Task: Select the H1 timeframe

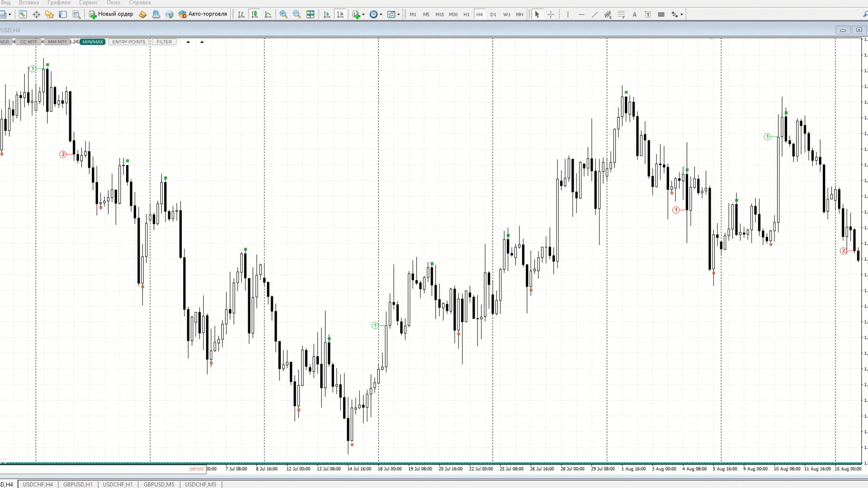Action: (x=466, y=14)
